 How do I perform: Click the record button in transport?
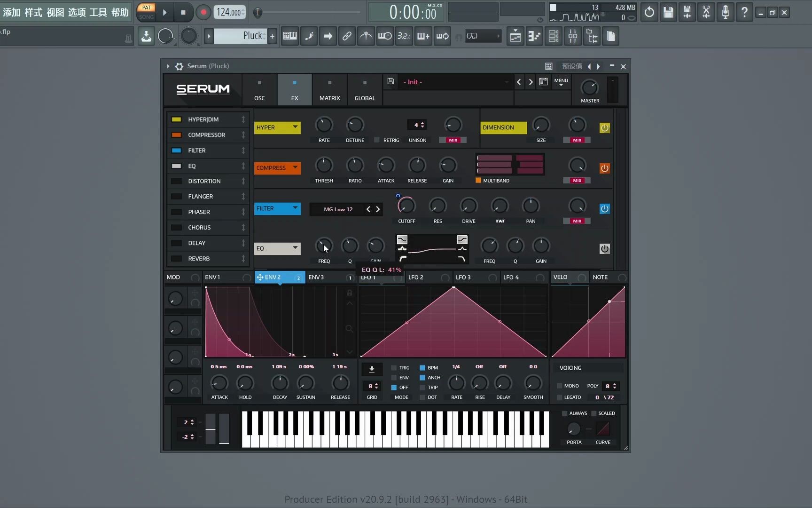tap(203, 13)
